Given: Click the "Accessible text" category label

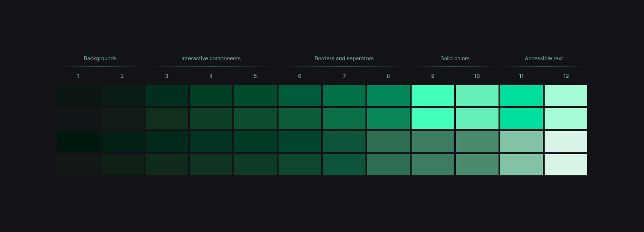Looking at the screenshot, I should click(x=544, y=58).
